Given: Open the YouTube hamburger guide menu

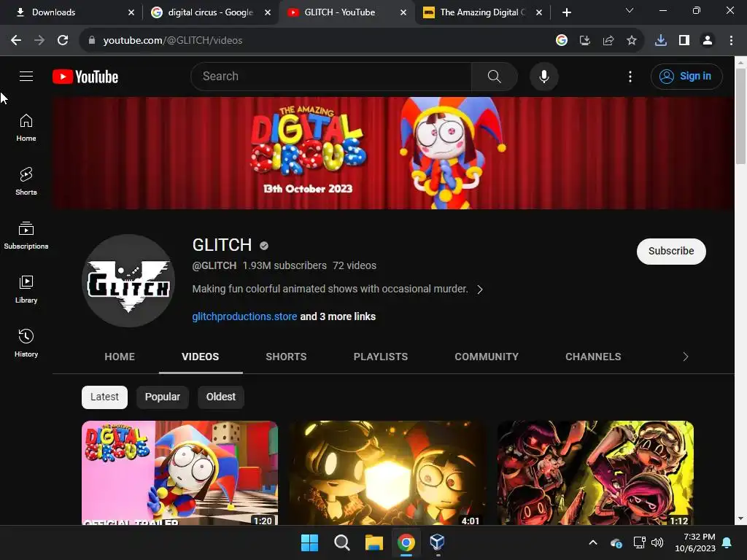Looking at the screenshot, I should point(26,76).
